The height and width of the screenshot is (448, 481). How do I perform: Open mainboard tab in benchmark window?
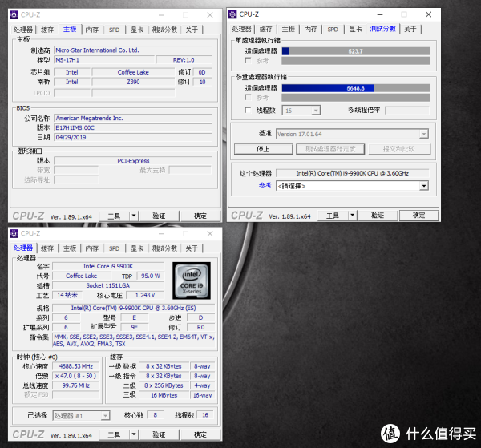coord(289,29)
